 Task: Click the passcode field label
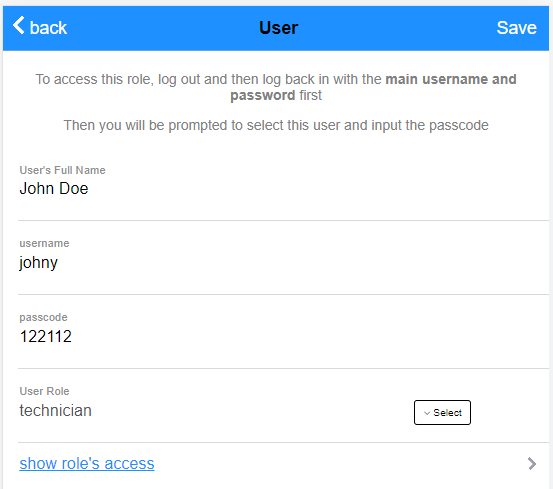pyautogui.click(x=43, y=318)
